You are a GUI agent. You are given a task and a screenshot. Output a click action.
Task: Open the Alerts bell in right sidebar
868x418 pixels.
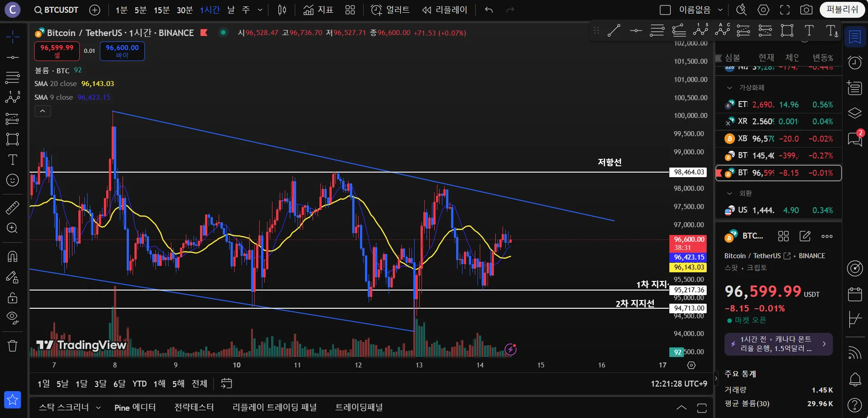tap(855, 379)
